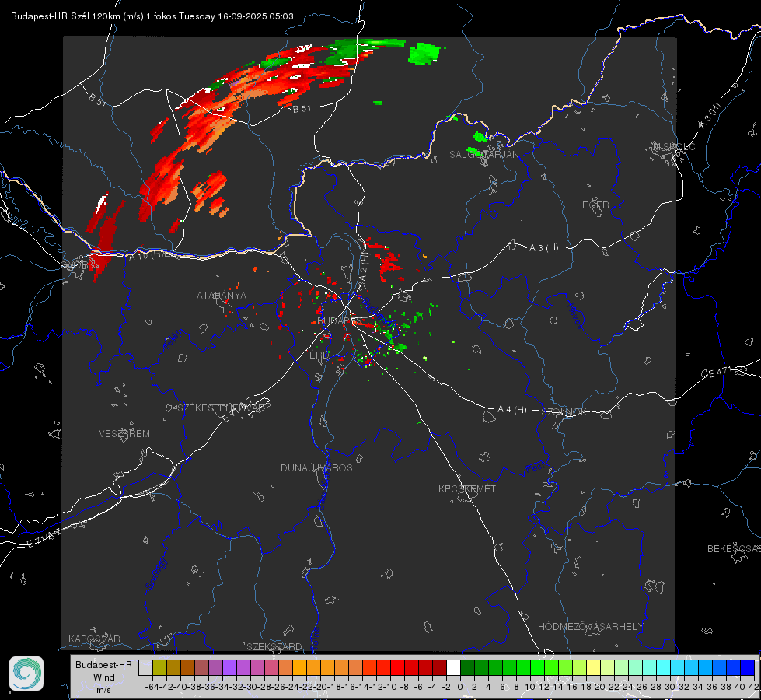
Task: Click the TATABANYA city label
Action: (x=218, y=295)
